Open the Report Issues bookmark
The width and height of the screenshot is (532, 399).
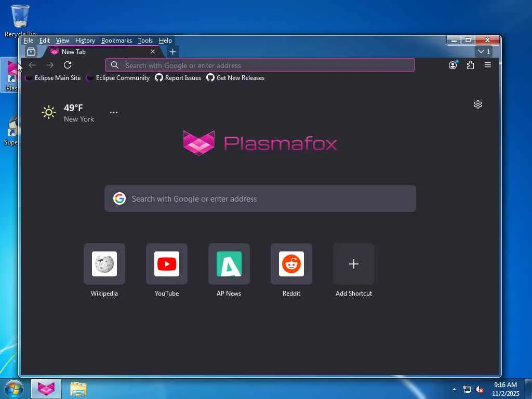[x=178, y=78]
